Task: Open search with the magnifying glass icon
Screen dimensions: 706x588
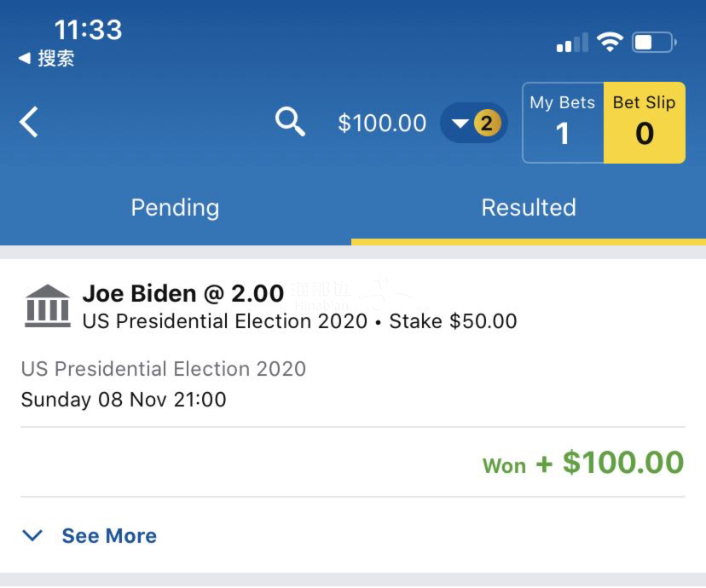Action: point(290,122)
